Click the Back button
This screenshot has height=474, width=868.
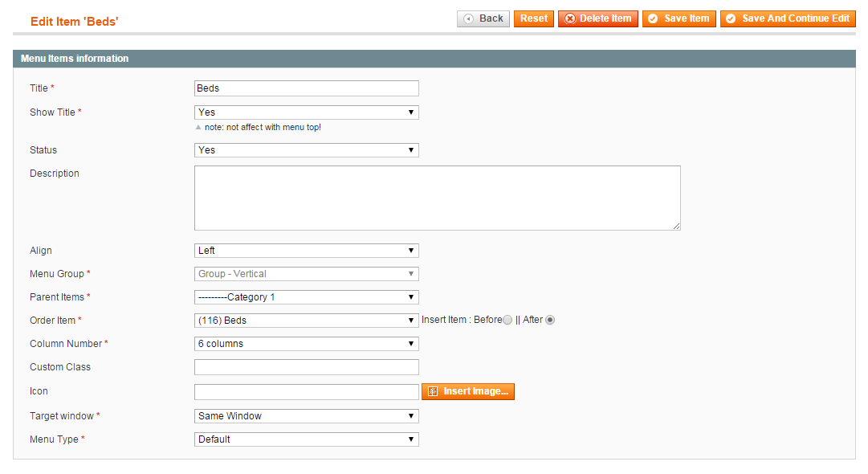point(483,18)
